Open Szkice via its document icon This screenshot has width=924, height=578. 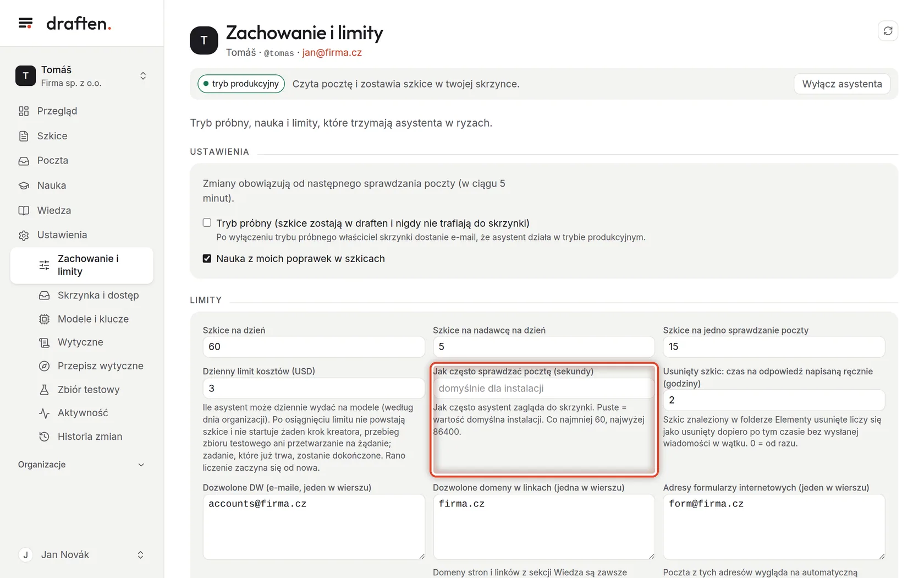pos(24,136)
